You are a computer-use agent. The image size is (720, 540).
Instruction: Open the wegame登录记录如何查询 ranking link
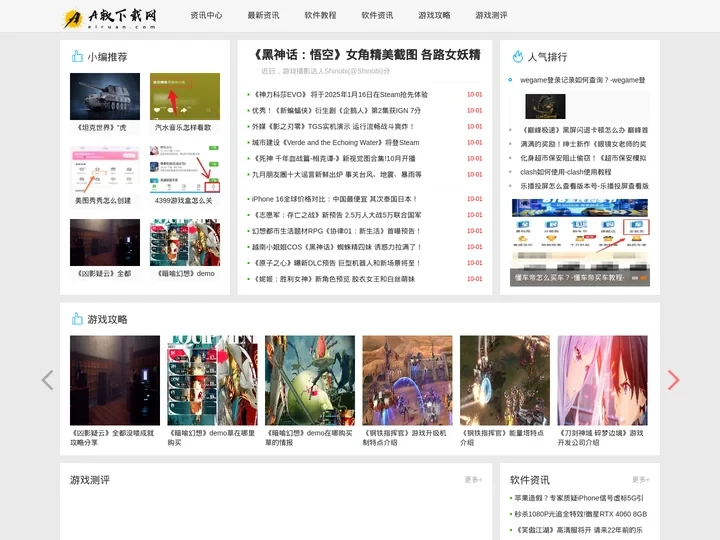(x=582, y=80)
